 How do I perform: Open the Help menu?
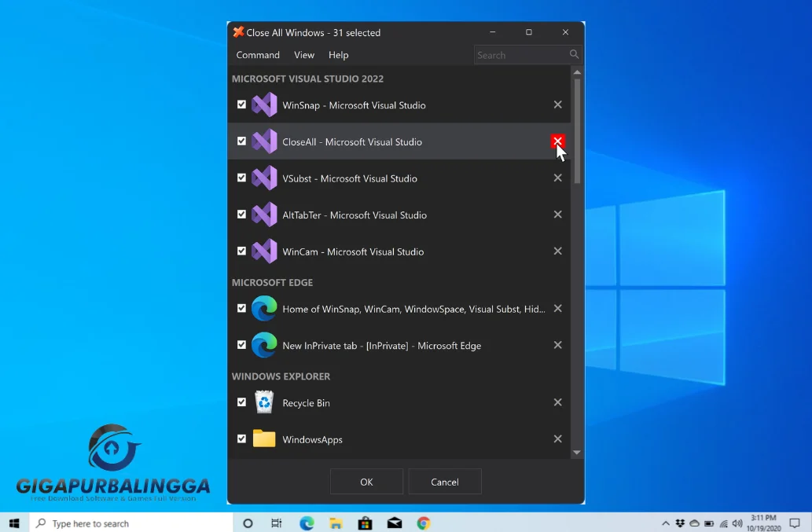click(x=338, y=55)
